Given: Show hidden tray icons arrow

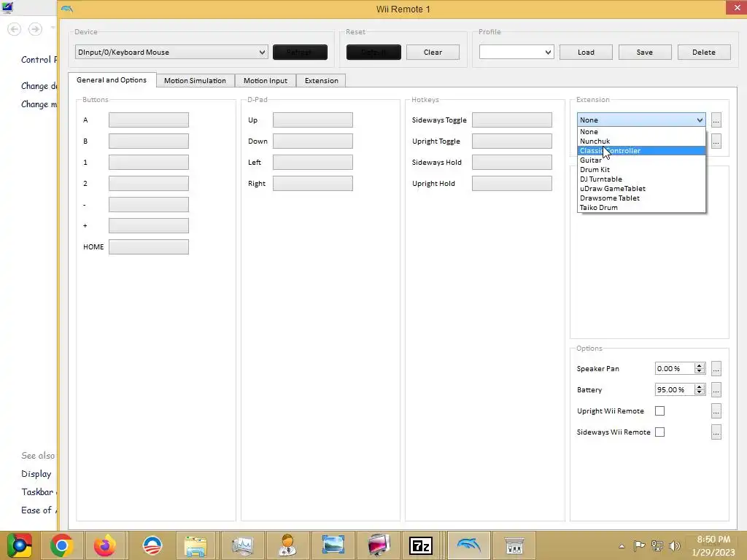Looking at the screenshot, I should [622, 546].
